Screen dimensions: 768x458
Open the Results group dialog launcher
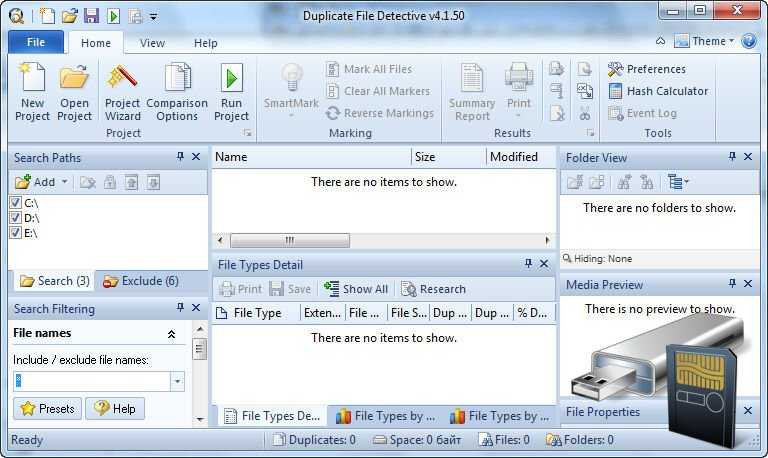pos(590,133)
